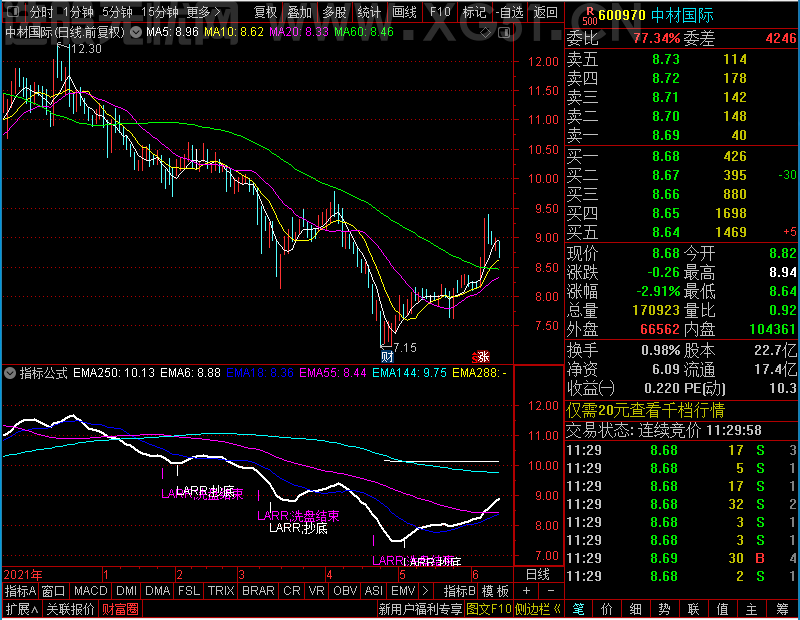Select the 值 value tab
This screenshot has height=620, width=800.
tap(722, 609)
